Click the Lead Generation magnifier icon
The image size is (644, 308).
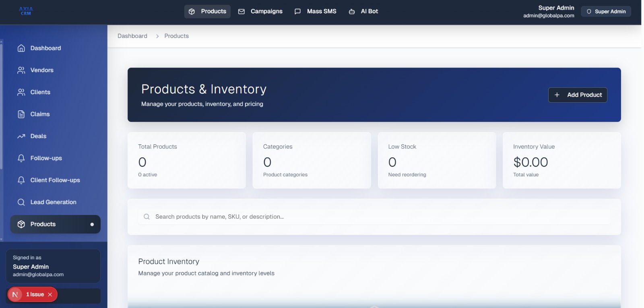(x=21, y=202)
